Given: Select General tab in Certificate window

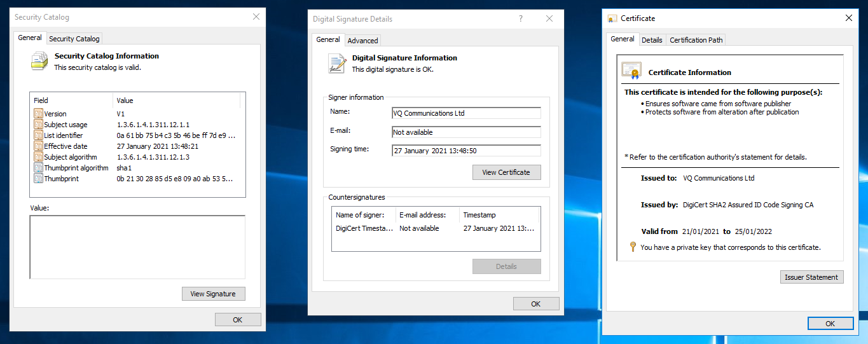Looking at the screenshot, I should (x=623, y=39).
